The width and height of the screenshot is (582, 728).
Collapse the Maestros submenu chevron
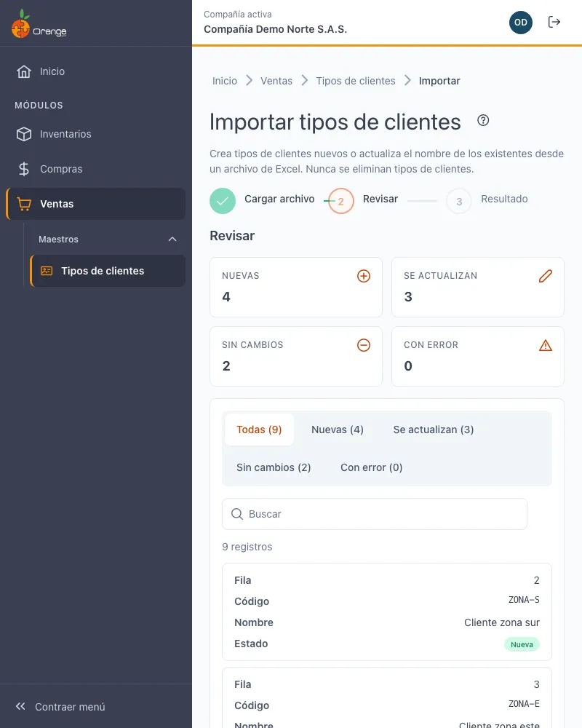pos(172,239)
